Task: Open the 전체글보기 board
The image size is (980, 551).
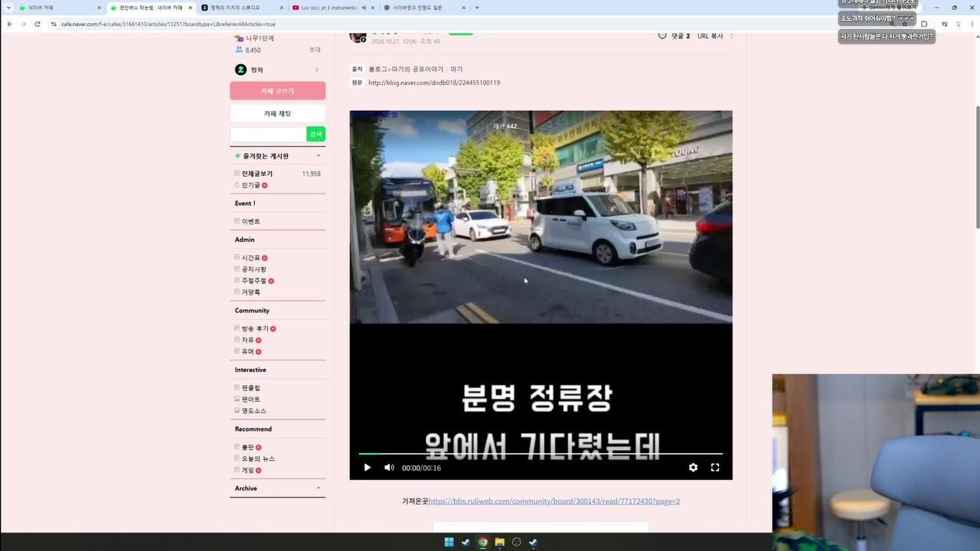Action: pyautogui.click(x=256, y=174)
